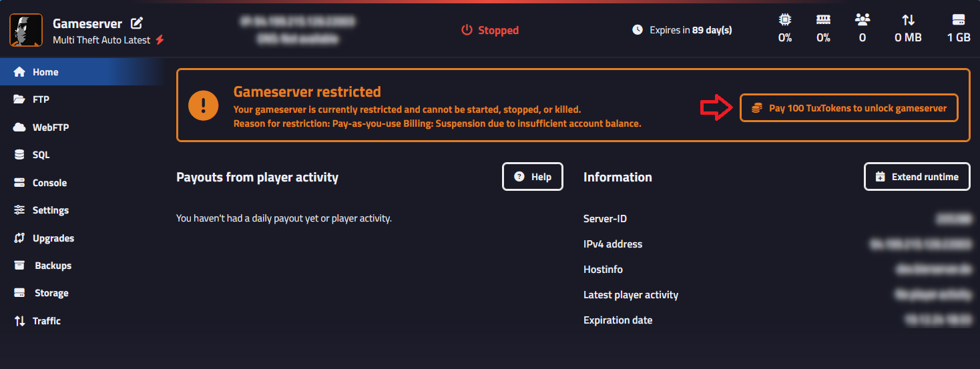Click the red Stopped power status

[x=490, y=30]
